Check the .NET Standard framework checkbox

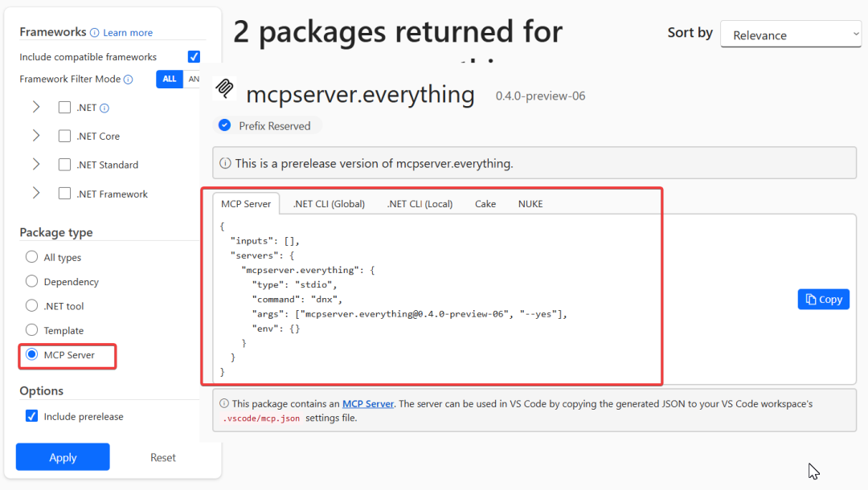click(x=65, y=164)
